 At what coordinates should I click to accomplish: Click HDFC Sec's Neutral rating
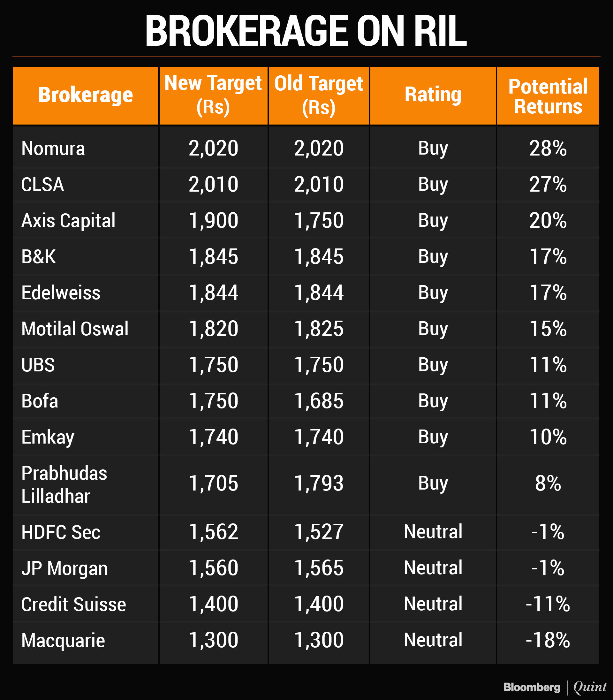(x=433, y=532)
